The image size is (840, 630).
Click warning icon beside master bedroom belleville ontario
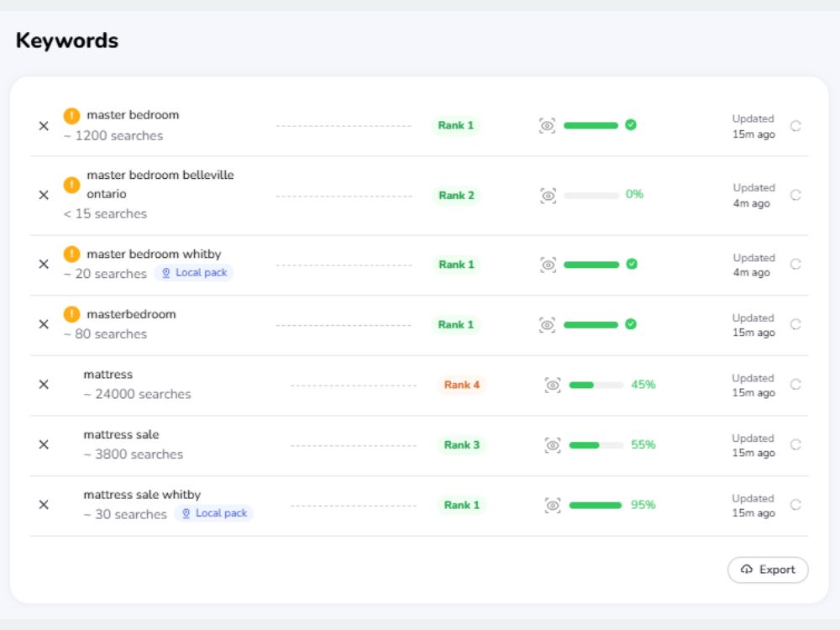(x=71, y=185)
